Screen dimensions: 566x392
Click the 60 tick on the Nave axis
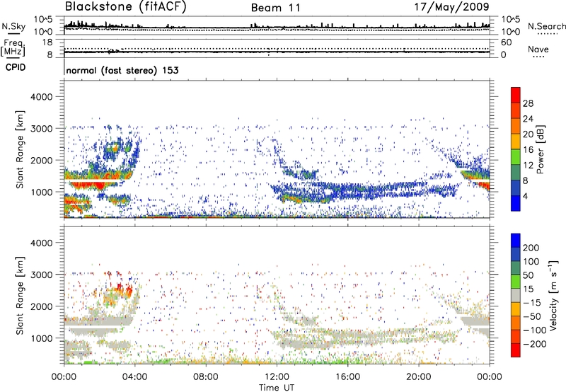[507, 42]
